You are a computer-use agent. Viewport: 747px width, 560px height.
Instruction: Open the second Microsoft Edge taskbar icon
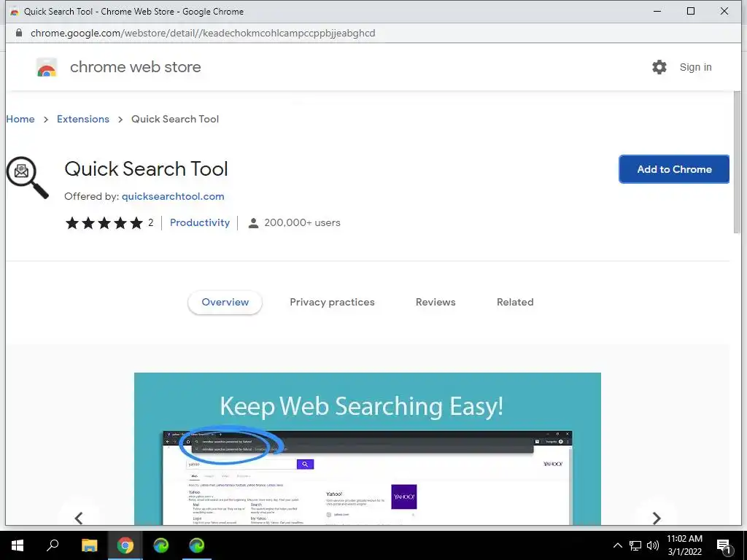point(197,545)
